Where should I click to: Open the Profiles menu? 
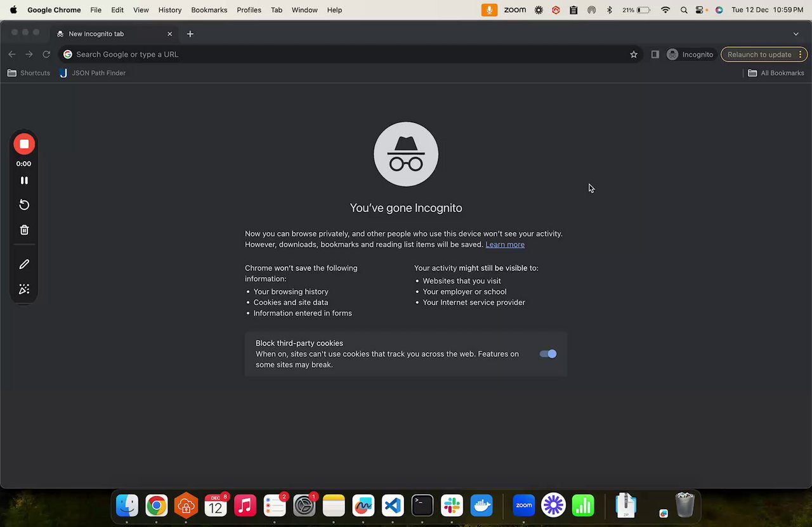(249, 10)
